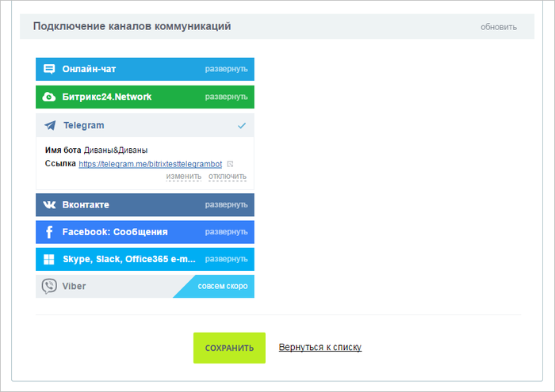Click the Telegram connected checkmark
555x392 pixels.
pyautogui.click(x=242, y=125)
